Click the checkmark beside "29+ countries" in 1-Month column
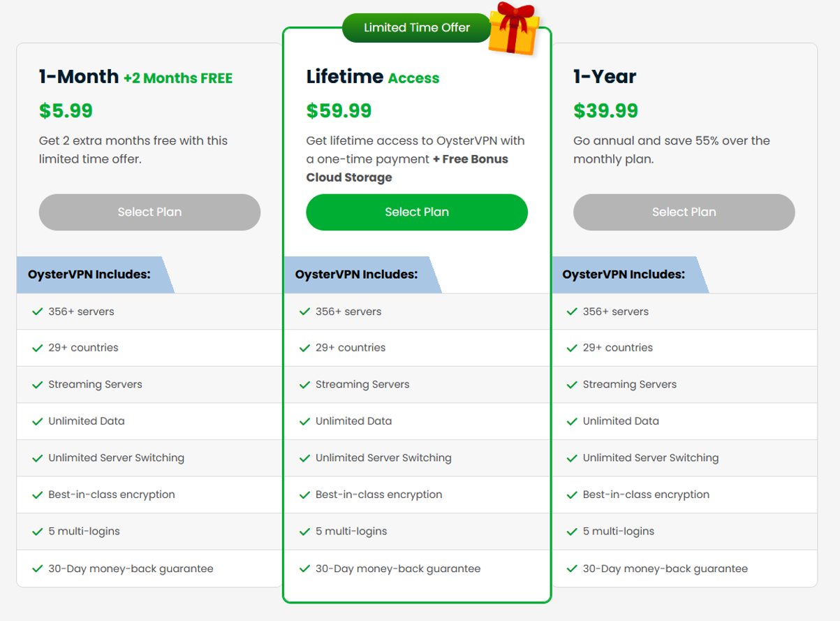The width and height of the screenshot is (840, 621). [37, 347]
